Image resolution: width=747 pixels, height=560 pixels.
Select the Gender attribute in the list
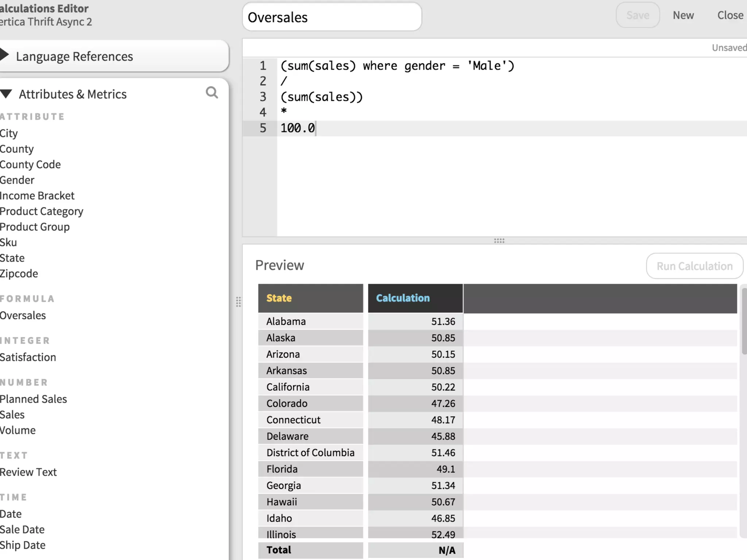17,180
